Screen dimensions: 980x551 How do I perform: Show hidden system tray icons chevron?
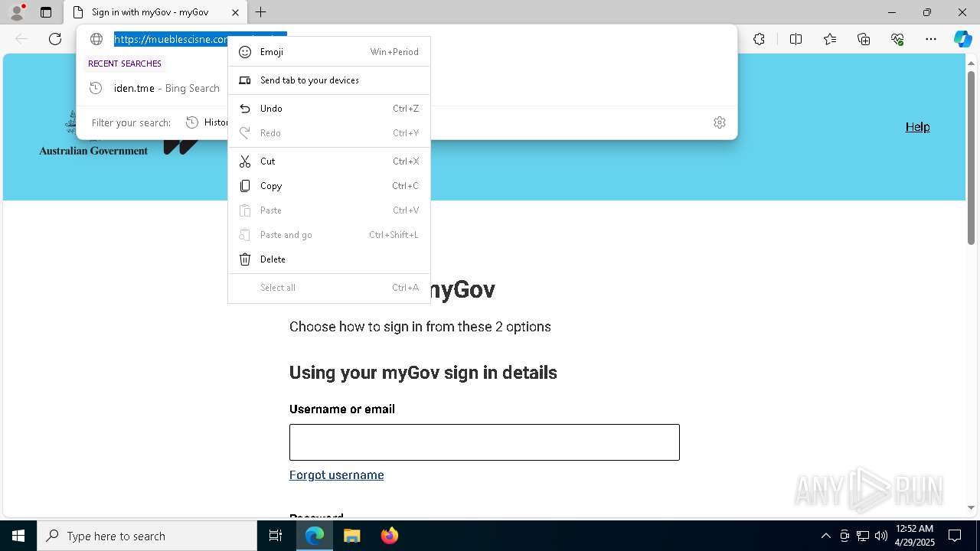[825, 536]
